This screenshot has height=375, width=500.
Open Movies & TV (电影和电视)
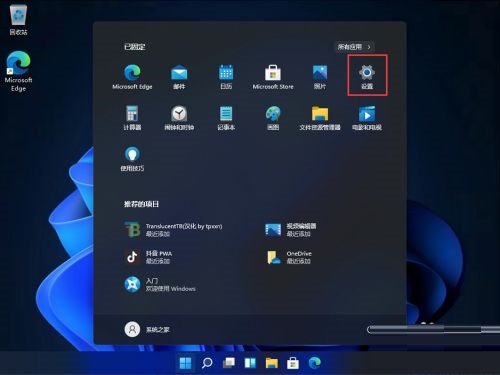click(x=367, y=118)
